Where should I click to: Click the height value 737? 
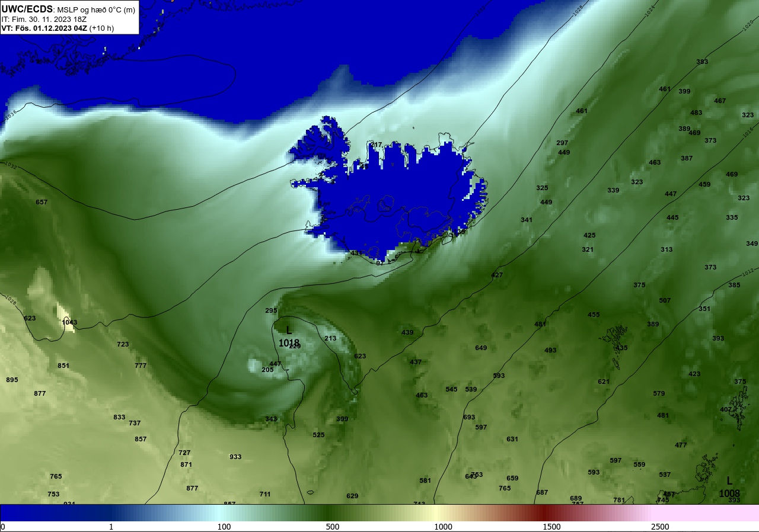tap(135, 423)
